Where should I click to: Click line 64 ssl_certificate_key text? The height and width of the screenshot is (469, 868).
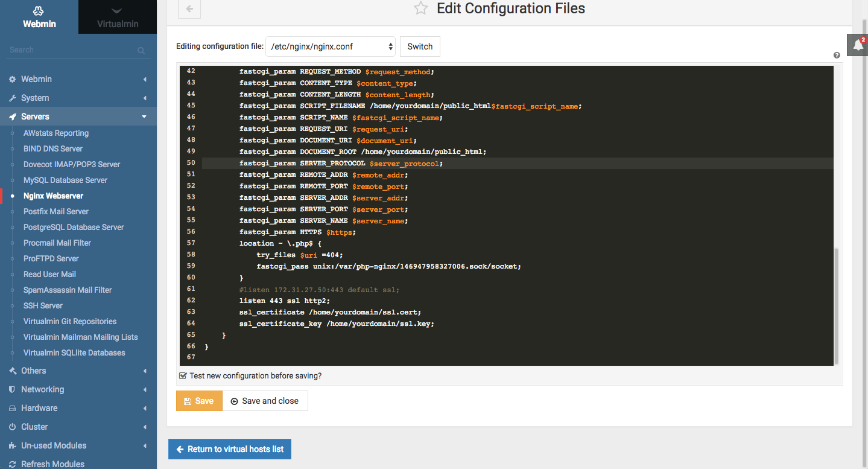pyautogui.click(x=337, y=324)
